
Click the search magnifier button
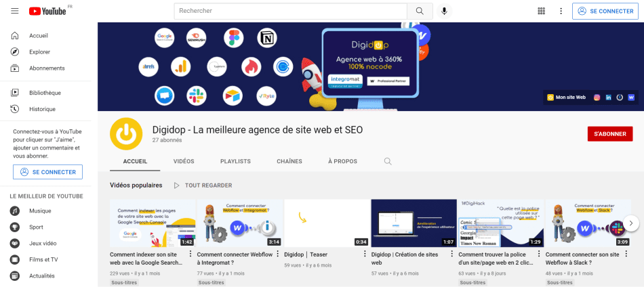[420, 11]
